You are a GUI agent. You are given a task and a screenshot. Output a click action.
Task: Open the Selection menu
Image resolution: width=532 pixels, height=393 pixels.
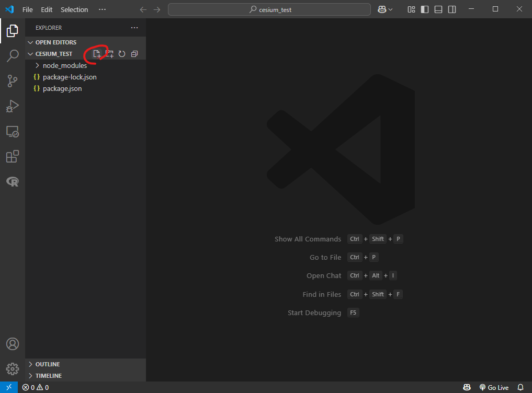[x=74, y=9]
